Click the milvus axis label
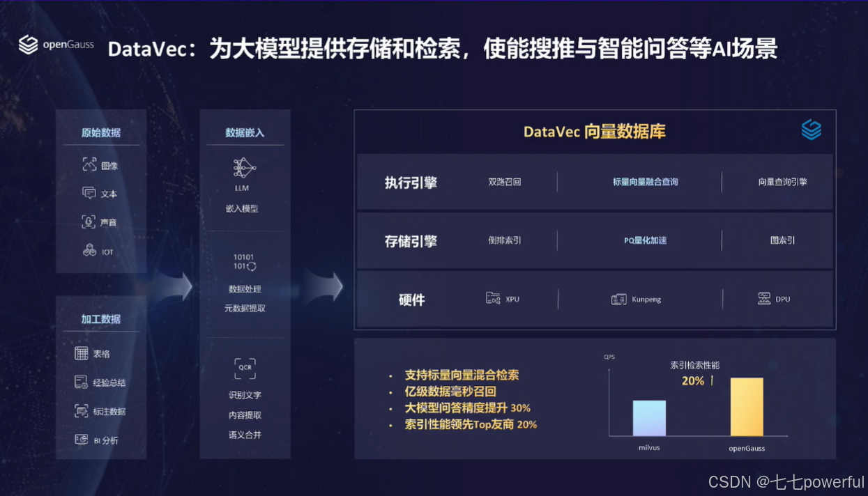The height and width of the screenshot is (496, 868). [649, 447]
